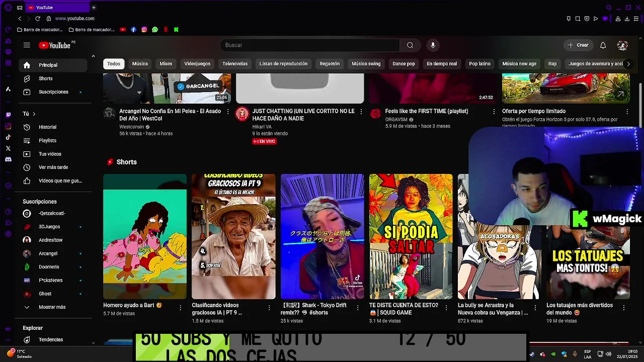The height and width of the screenshot is (362, 644).
Task: Open a new browser tab
Action: [x=94, y=8]
